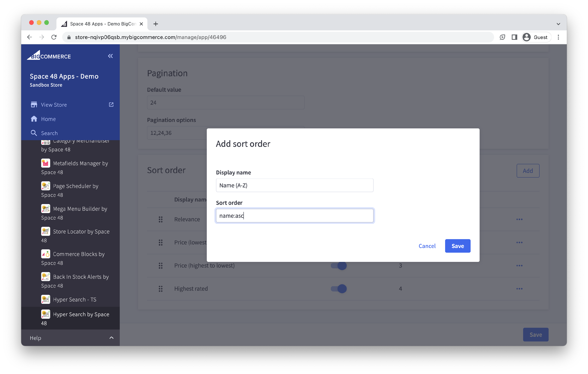Click the address bar URL
Image resolution: width=588 pixels, height=374 pixels.
point(150,37)
